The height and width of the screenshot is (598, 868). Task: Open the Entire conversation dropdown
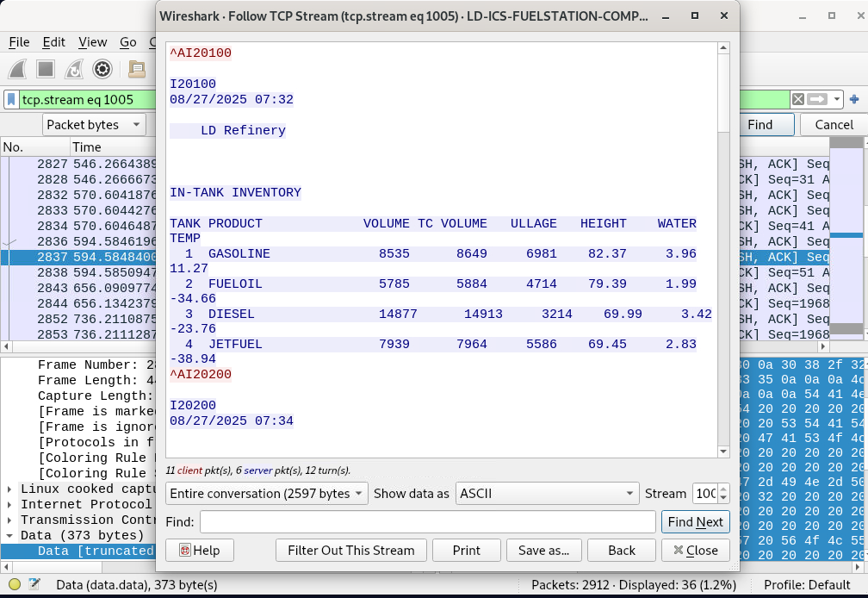pyautogui.click(x=266, y=494)
